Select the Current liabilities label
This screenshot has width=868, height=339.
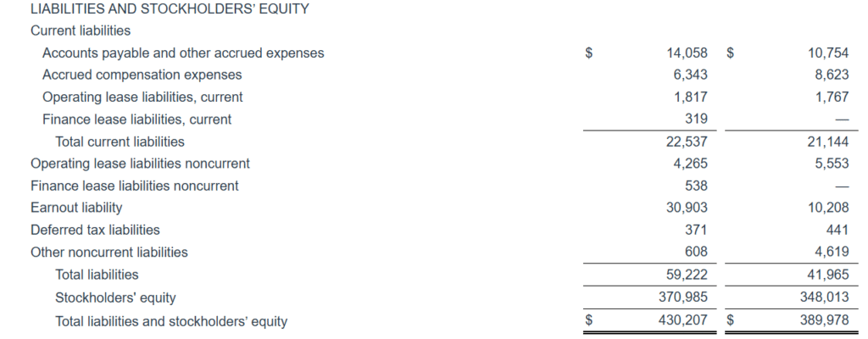pos(81,31)
